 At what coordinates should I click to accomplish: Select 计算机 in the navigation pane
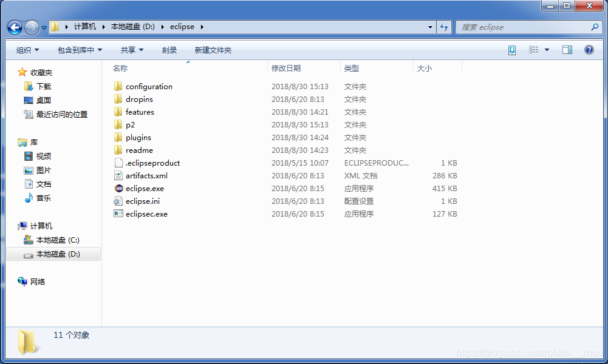tap(41, 226)
